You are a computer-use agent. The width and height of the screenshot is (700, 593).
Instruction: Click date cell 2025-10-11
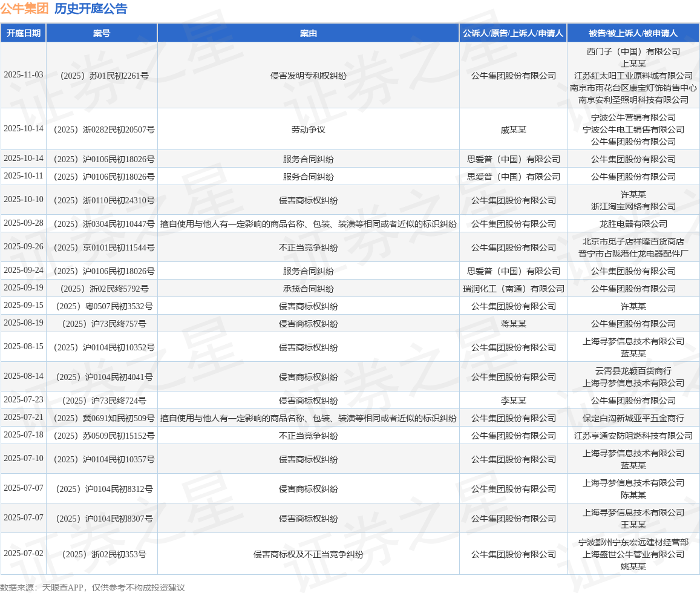point(24,176)
